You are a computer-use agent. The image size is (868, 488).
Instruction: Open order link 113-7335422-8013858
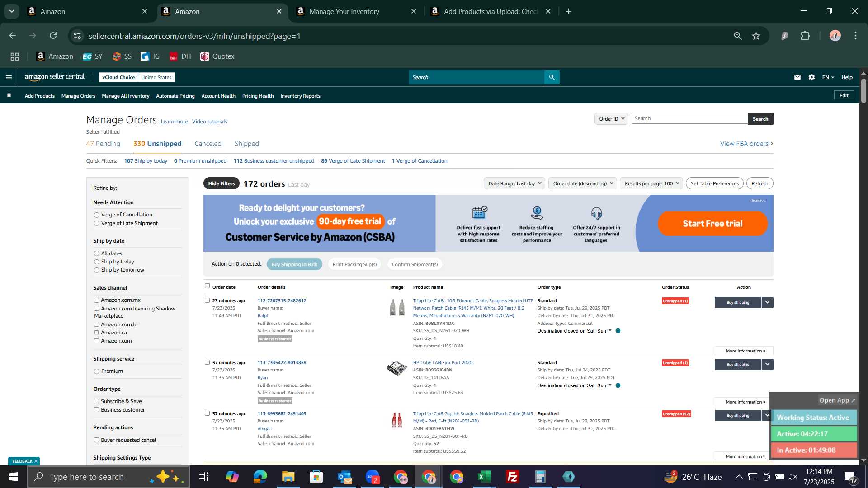[282, 362]
